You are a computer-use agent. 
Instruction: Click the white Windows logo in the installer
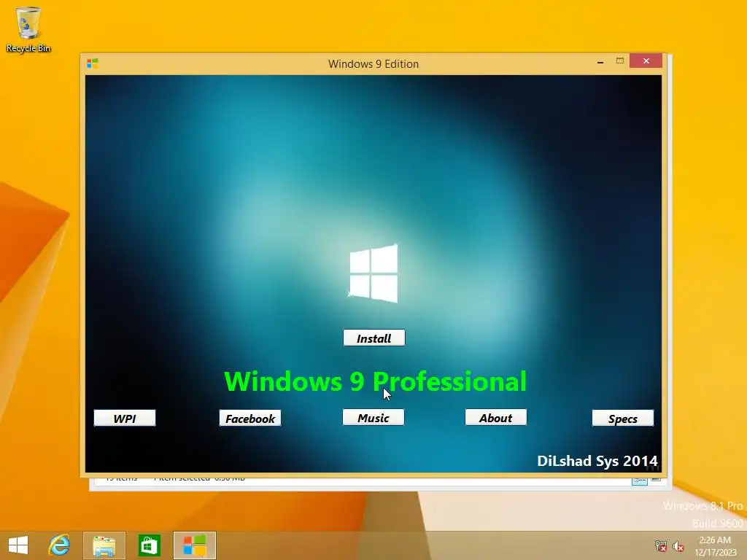pos(373,273)
